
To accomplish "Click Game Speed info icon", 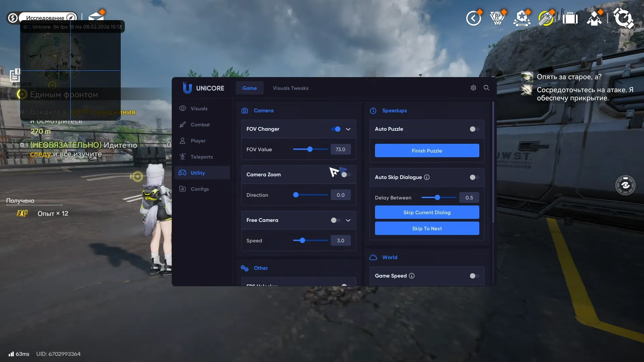I will click(x=412, y=276).
